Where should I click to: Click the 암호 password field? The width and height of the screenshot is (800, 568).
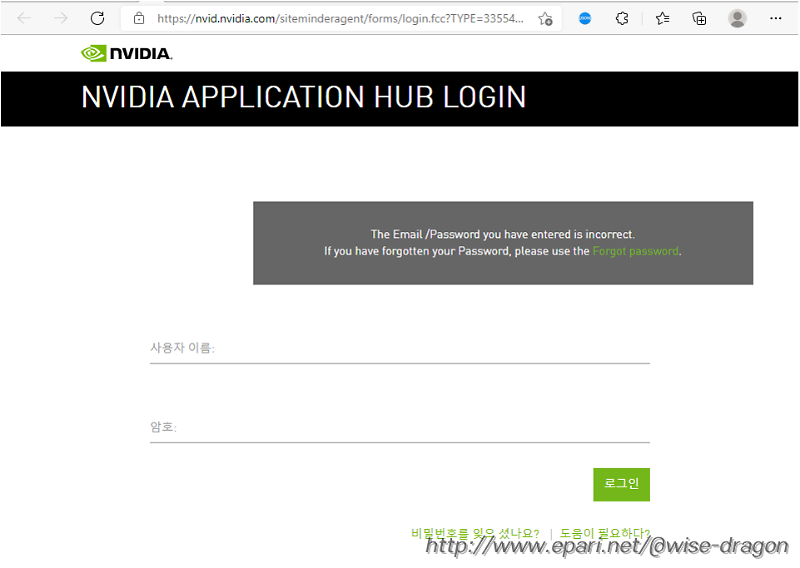(x=399, y=427)
